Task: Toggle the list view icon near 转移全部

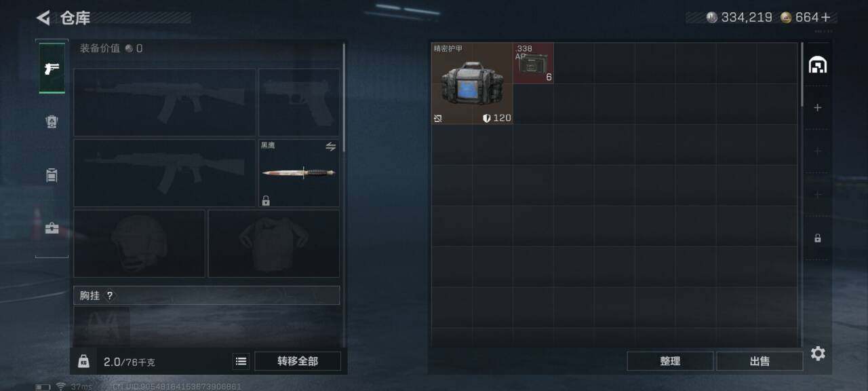Action: point(241,361)
